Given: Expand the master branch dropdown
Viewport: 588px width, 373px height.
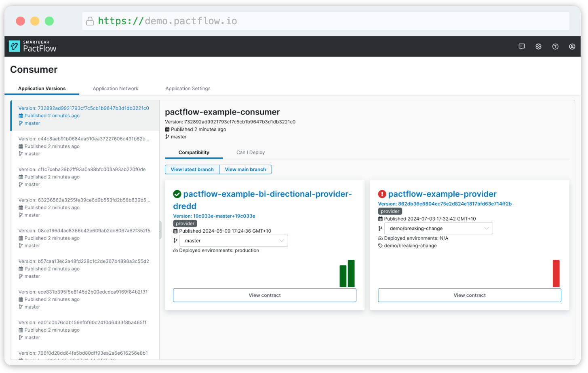Looking at the screenshot, I should pos(234,241).
